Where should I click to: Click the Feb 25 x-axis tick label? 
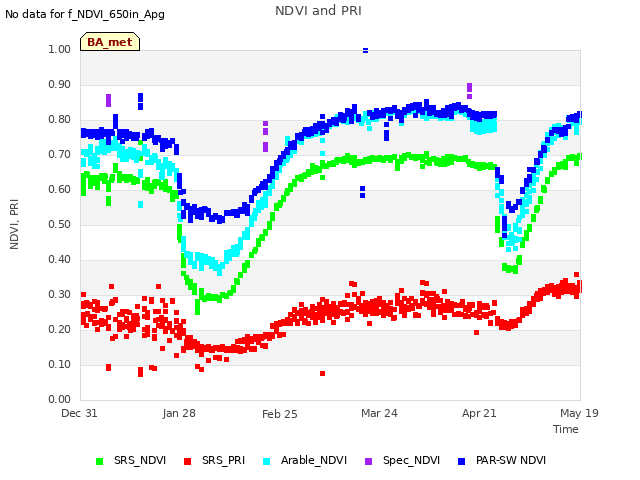click(280, 414)
